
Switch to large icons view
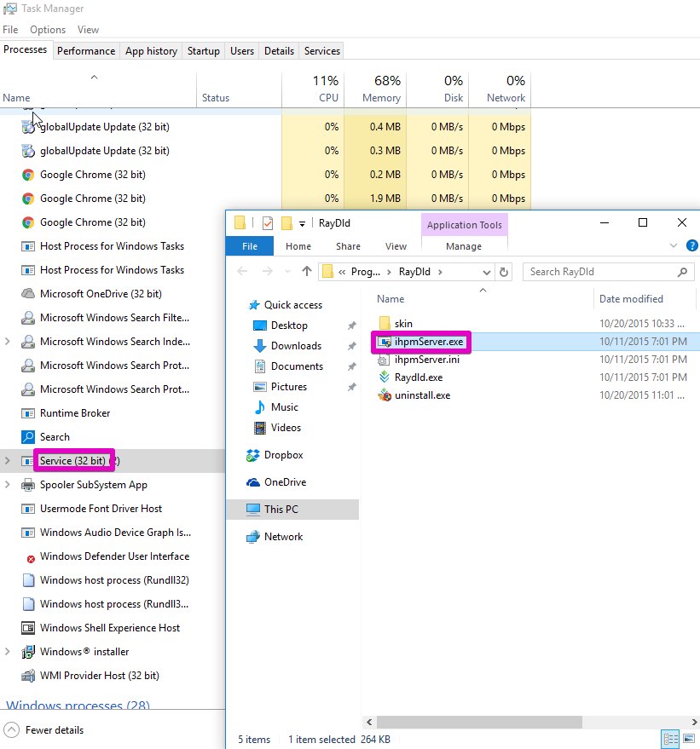pos(689,739)
